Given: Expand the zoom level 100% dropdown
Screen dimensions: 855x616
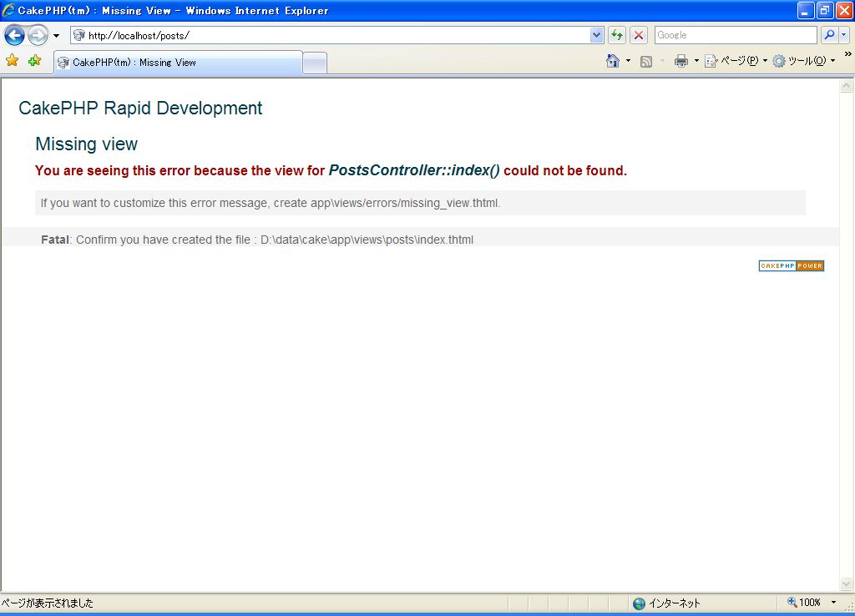Looking at the screenshot, I should 833,603.
